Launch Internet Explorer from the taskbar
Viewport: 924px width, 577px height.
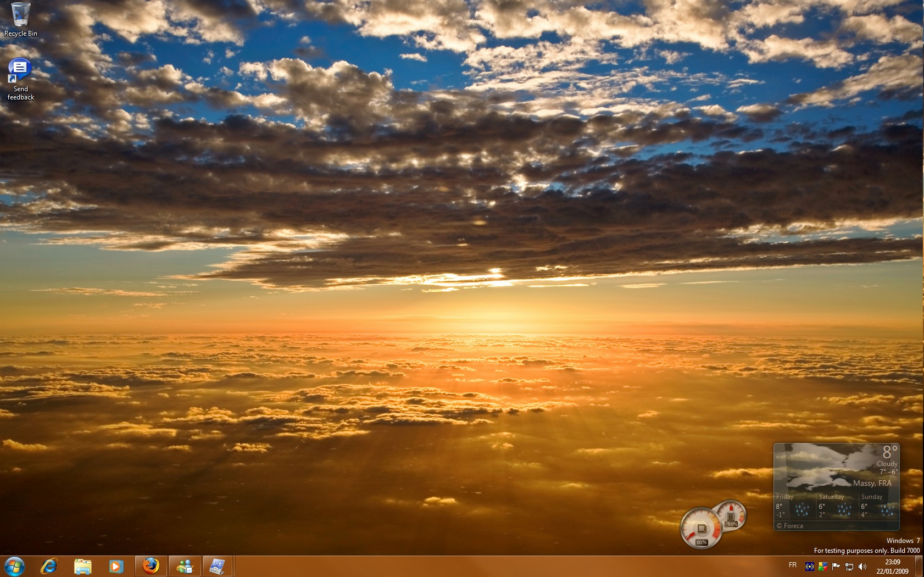tap(49, 566)
